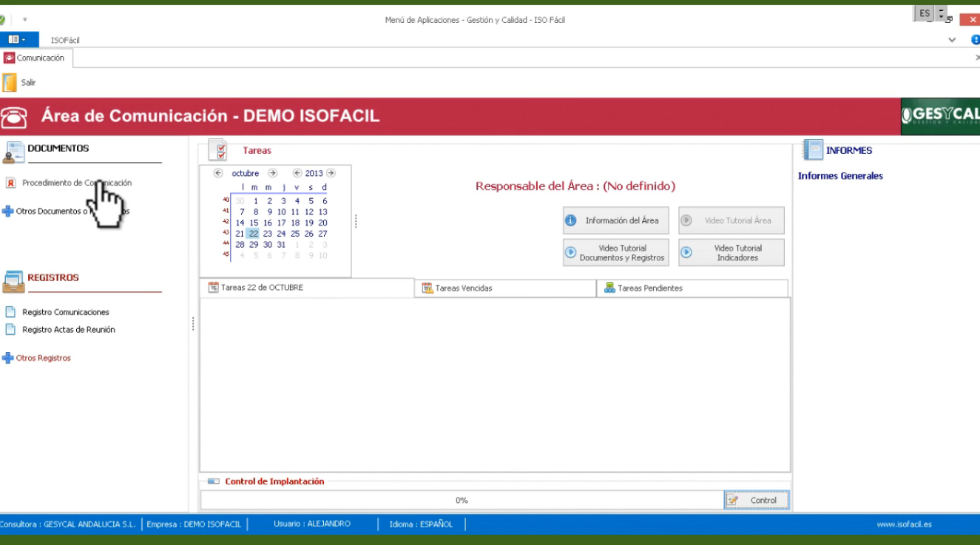Click the telephone icon in red header
The image size is (980, 545).
13,117
